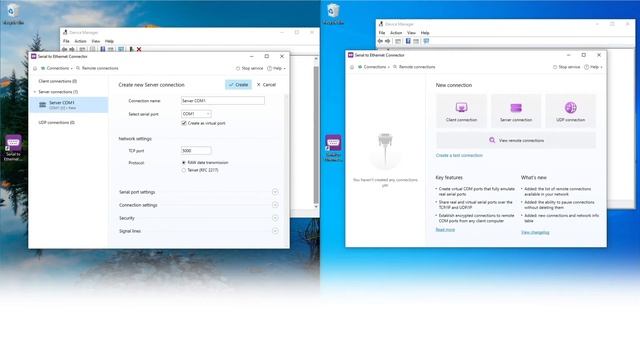Click the home icon in the server form window toolbar
Image resolution: width=640 pixels, height=360 pixels.
point(35,69)
